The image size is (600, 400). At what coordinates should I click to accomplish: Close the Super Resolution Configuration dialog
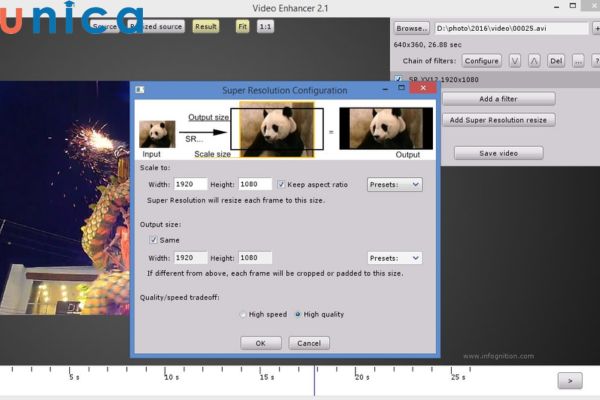pyautogui.click(x=424, y=90)
